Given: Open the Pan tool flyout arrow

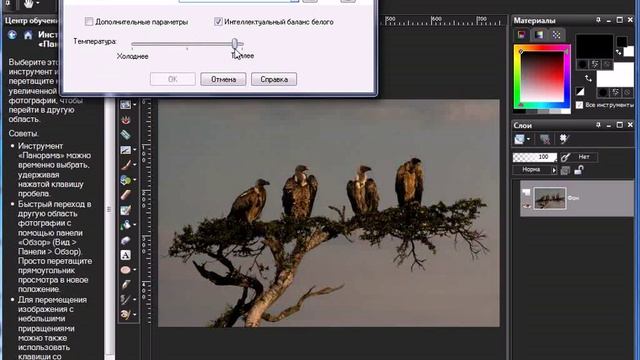Looking at the screenshot, I should pos(38,4).
